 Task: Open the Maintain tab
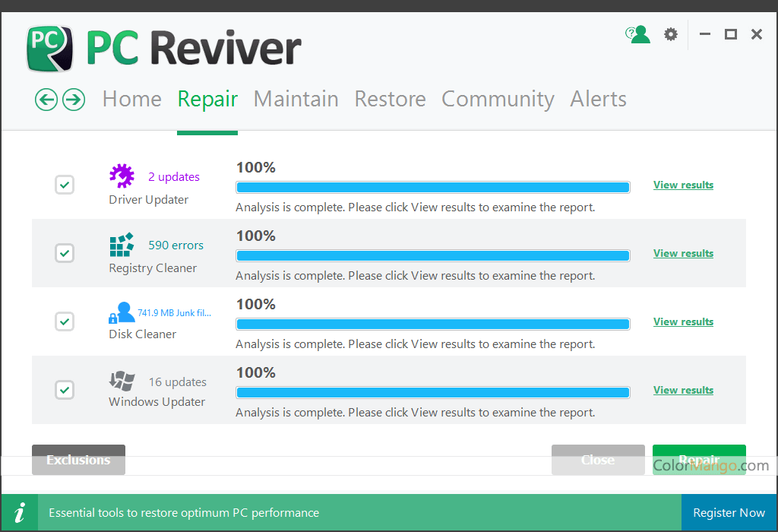296,100
